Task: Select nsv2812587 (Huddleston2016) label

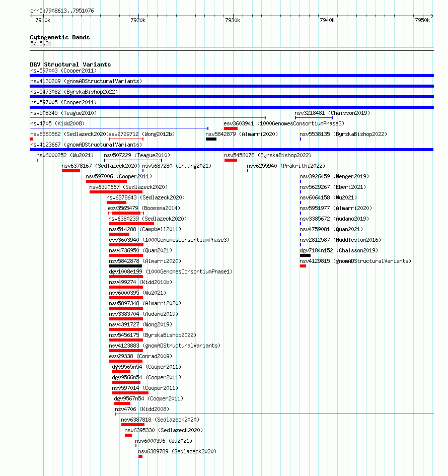Action: click(340, 240)
